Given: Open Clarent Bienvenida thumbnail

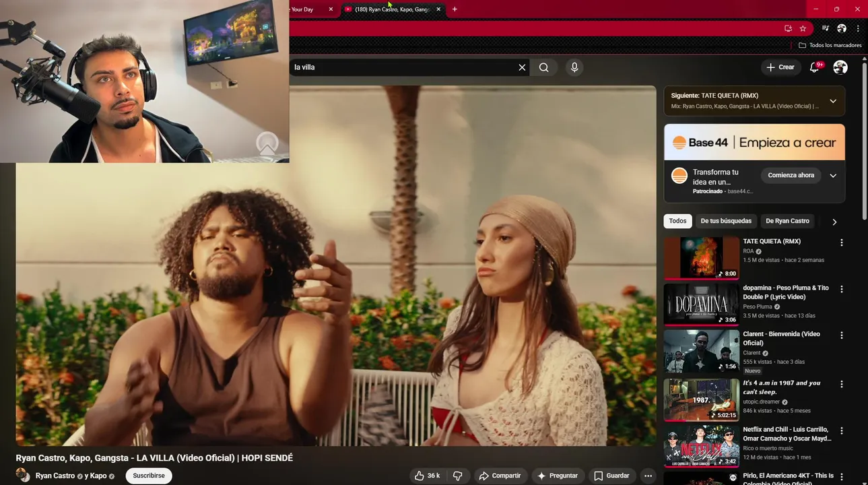Looking at the screenshot, I should [701, 350].
